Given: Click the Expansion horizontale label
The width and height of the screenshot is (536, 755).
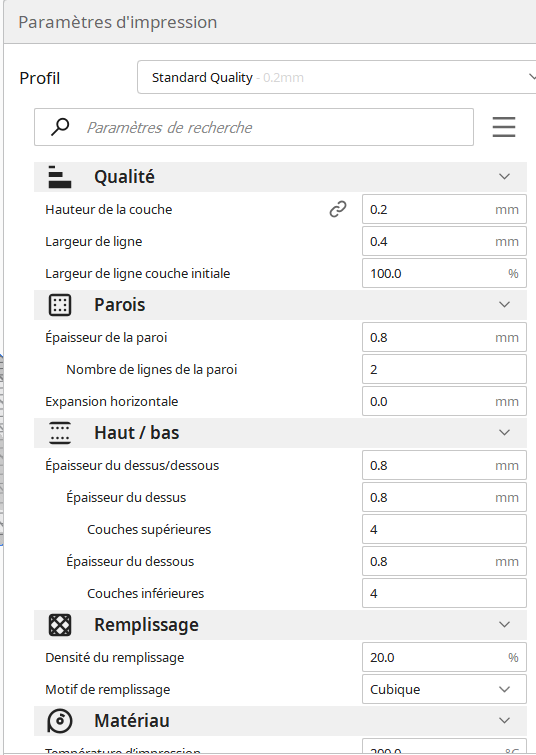Looking at the screenshot, I should pos(111,402).
